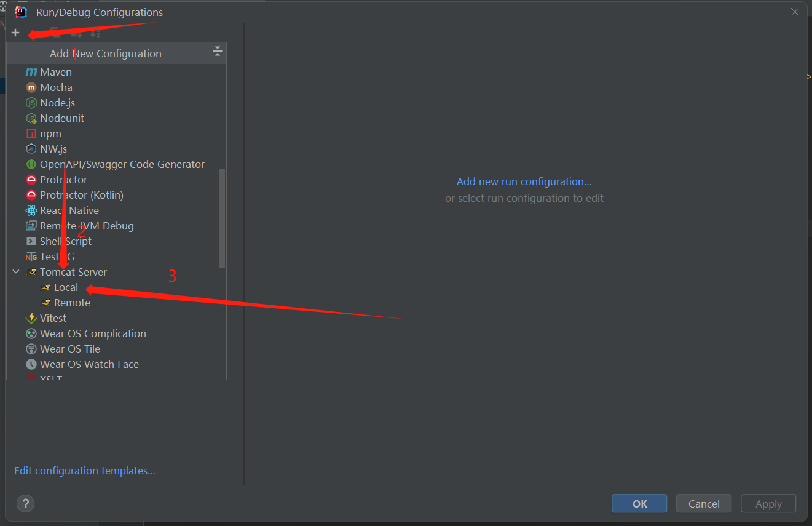This screenshot has width=812, height=526.
Task: Click the Mocha icon in the list
Action: point(31,87)
